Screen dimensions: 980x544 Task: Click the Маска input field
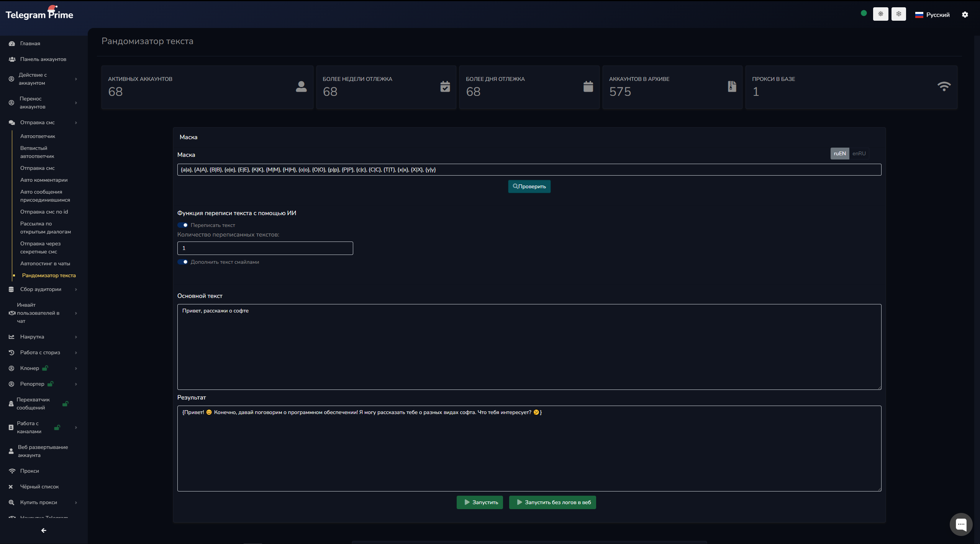click(529, 169)
